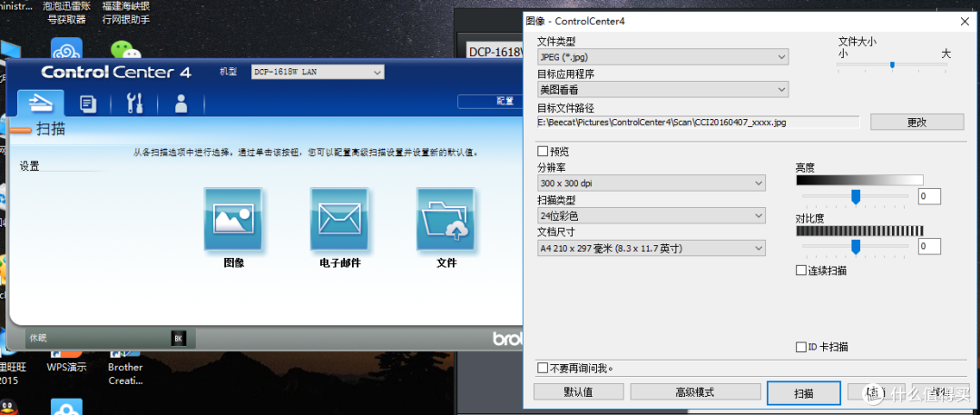Screen dimensions: 980x415
Task: Close the 图像 - ControlCenter4 dialog
Action: 965,21
